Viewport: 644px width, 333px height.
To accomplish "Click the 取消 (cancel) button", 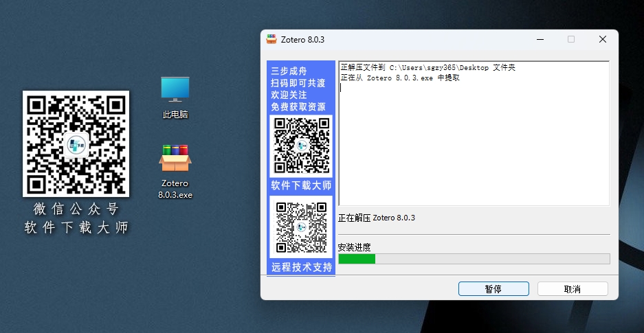I will 573,288.
